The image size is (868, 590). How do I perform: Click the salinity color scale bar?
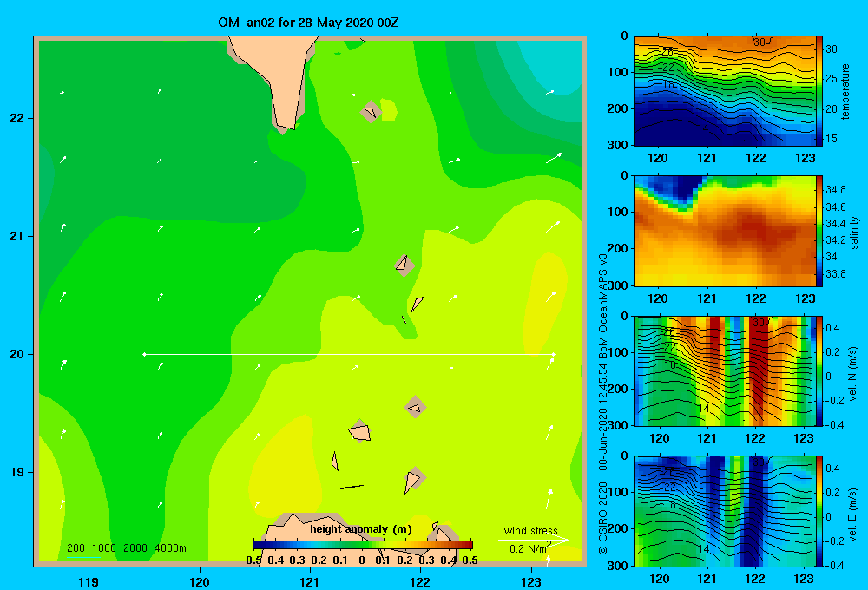click(x=819, y=231)
